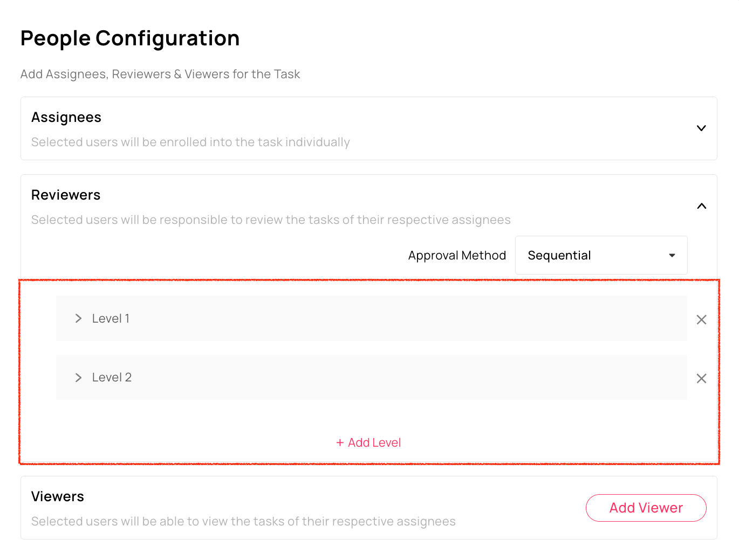Click the Viewers section heading
Screen dimensions: 739x560
pos(58,496)
